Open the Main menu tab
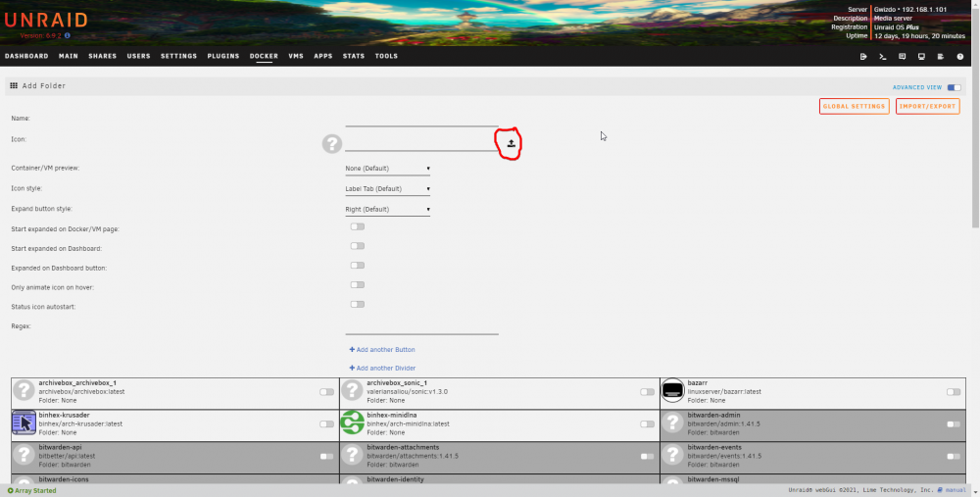This screenshot has height=497, width=980. coord(69,56)
